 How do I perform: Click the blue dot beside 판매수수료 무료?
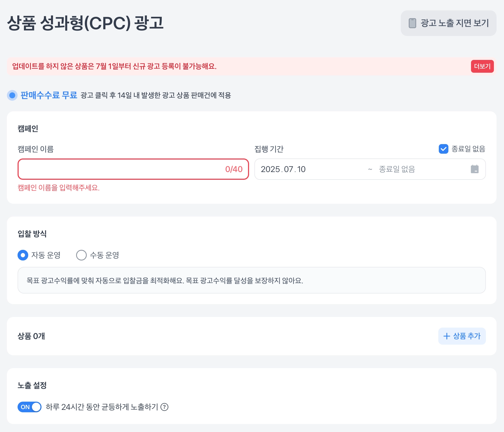(x=12, y=95)
